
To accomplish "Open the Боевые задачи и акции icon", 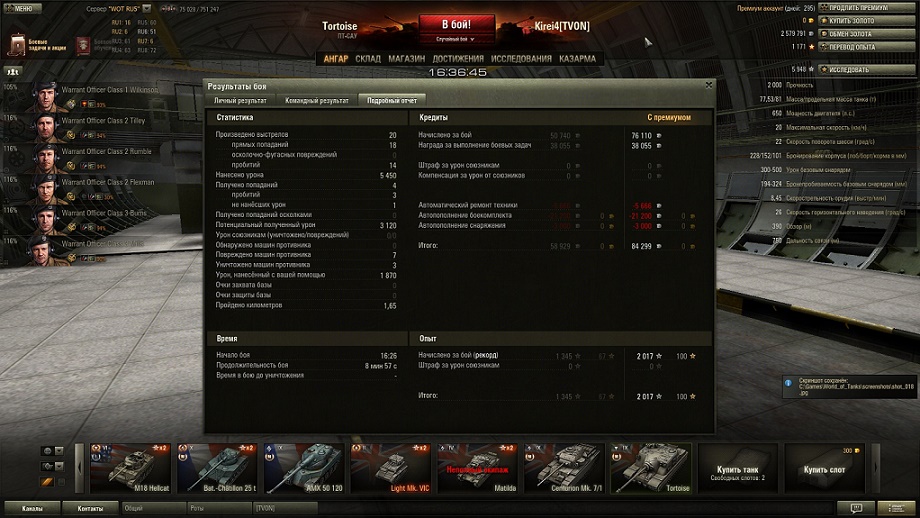I will point(16,45).
